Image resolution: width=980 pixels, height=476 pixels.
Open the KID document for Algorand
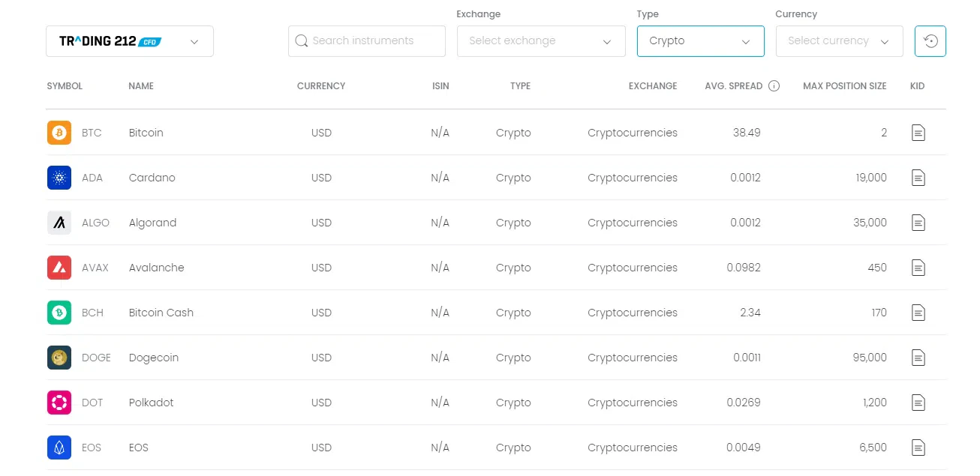[918, 223]
